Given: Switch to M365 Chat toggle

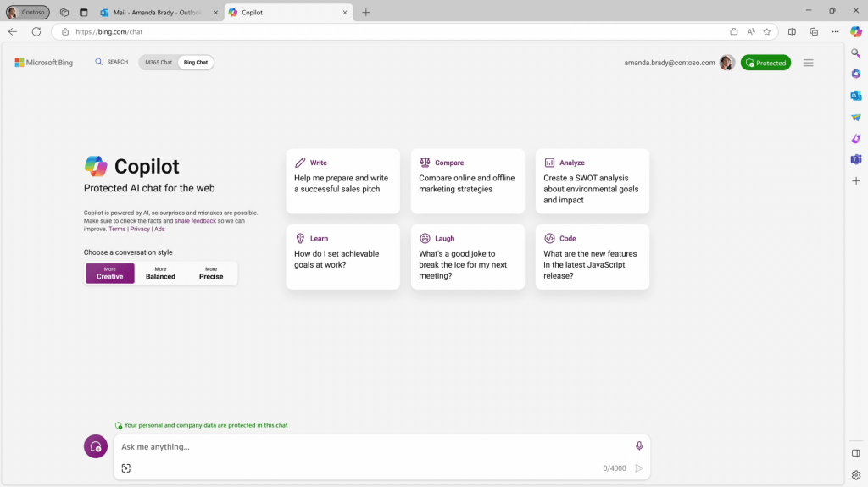Looking at the screenshot, I should [159, 63].
